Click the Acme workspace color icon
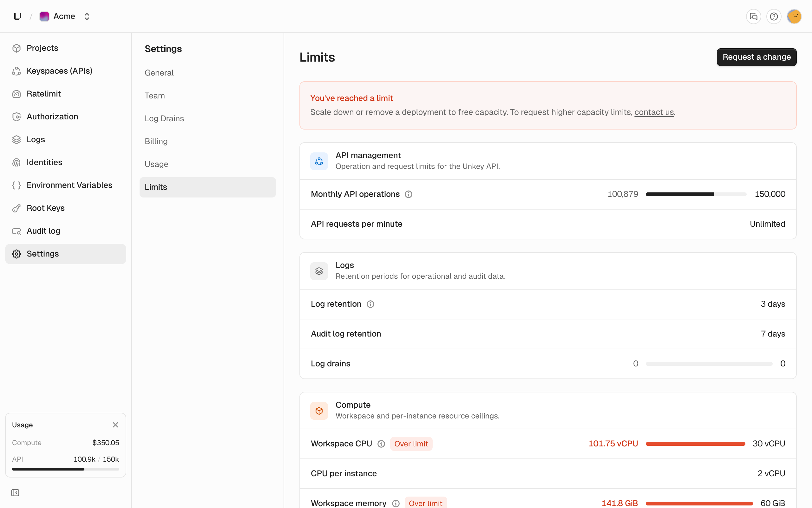This screenshot has height=508, width=812. coord(44,17)
